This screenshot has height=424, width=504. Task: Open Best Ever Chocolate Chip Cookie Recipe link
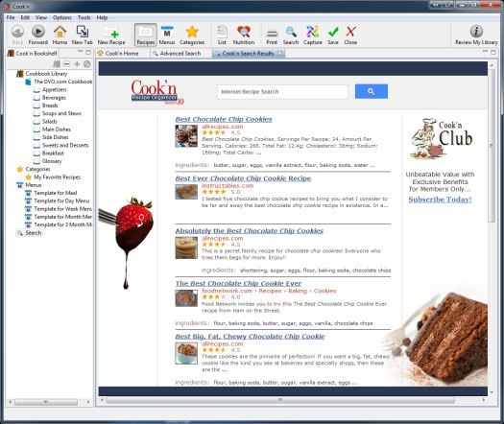(x=243, y=178)
